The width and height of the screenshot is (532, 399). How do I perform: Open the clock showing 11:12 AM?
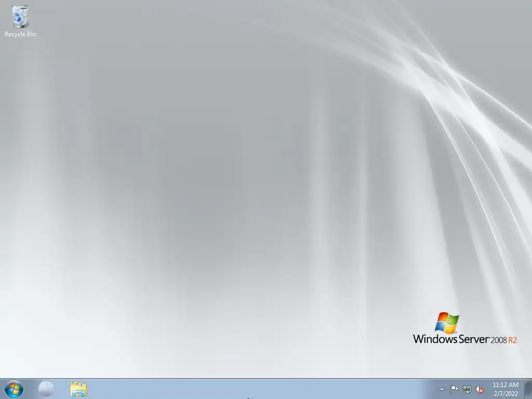point(506,389)
